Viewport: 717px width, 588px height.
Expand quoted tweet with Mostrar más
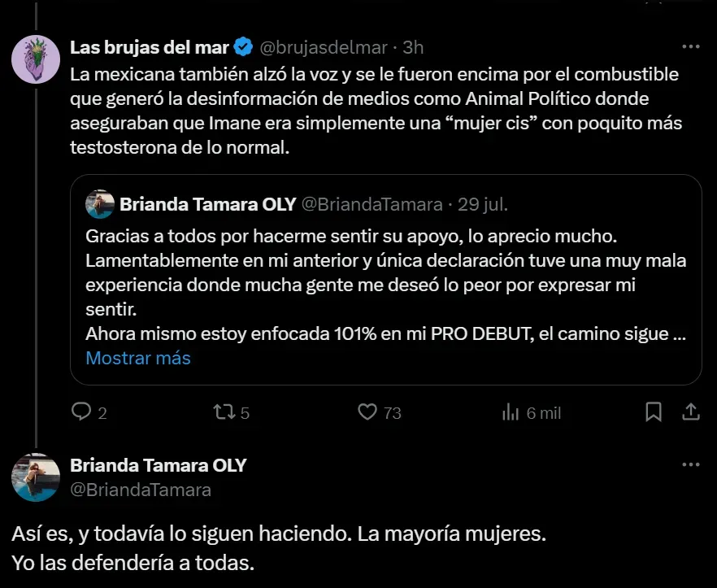click(138, 358)
